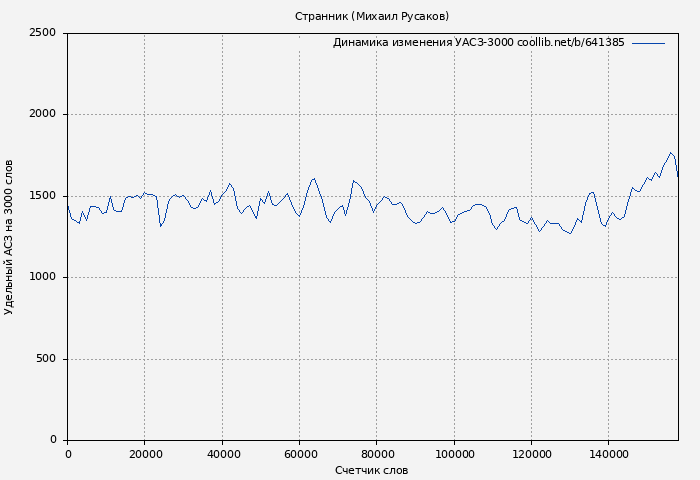Select the y-axis label "Удельный АСЗ на 3000 слов"
This screenshot has height=480, width=700.
click(x=9, y=237)
